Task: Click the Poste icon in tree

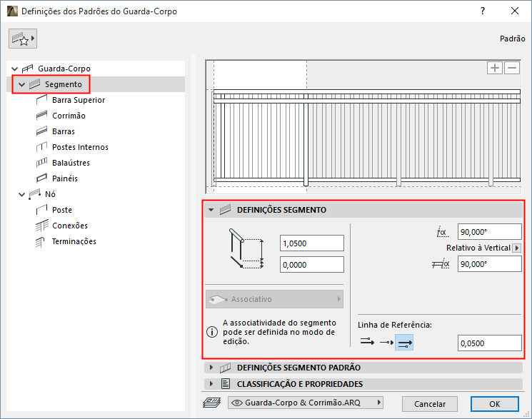Action: 41,210
